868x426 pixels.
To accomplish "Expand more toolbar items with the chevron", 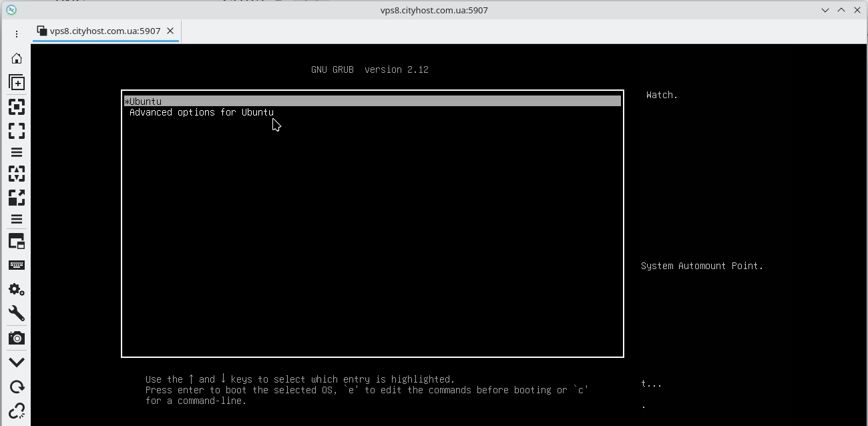I will 17,363.
